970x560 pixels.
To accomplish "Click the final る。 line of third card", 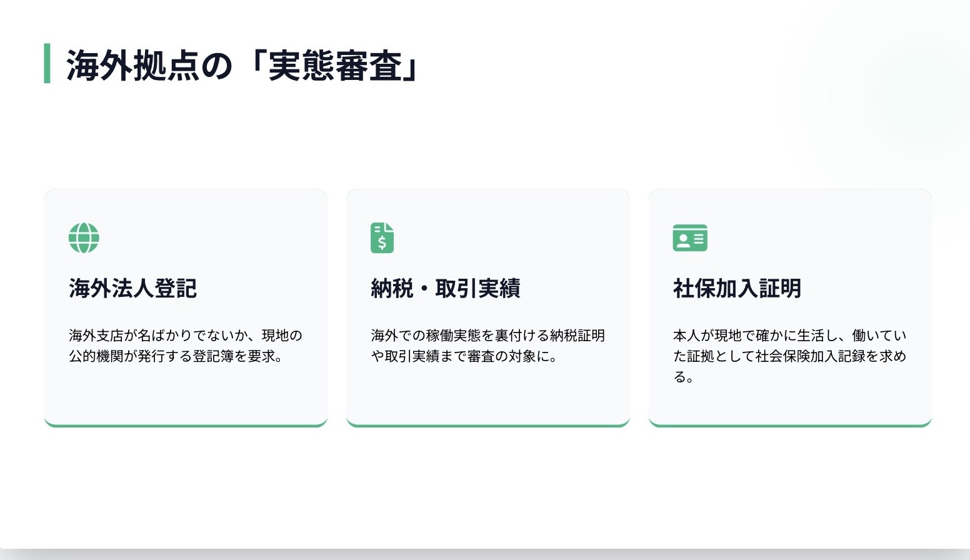I will click(x=683, y=377).
